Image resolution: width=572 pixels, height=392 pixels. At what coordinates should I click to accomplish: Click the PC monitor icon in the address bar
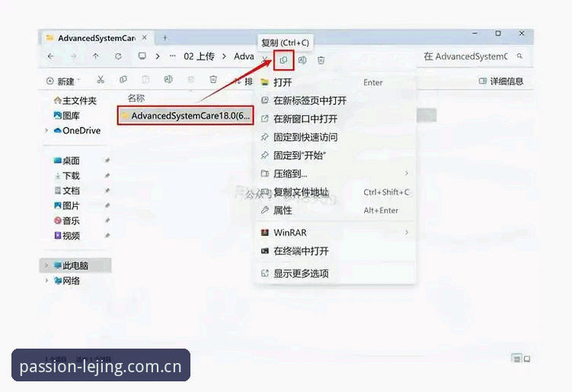(x=142, y=56)
